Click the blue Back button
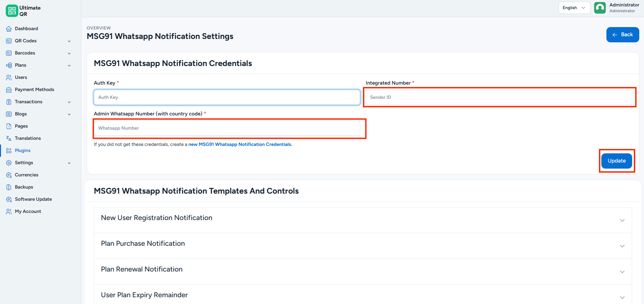644x304 pixels. click(623, 35)
